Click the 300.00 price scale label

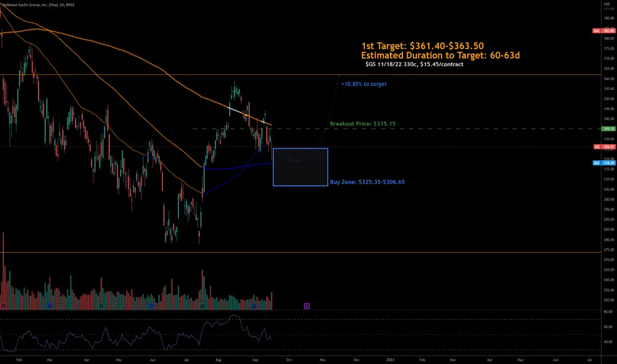(x=609, y=199)
